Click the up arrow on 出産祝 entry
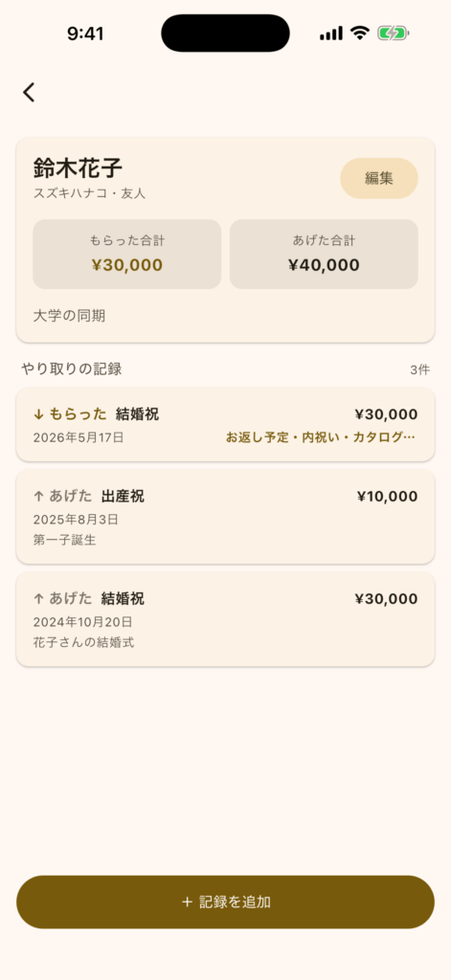The height and width of the screenshot is (980, 451). click(38, 497)
